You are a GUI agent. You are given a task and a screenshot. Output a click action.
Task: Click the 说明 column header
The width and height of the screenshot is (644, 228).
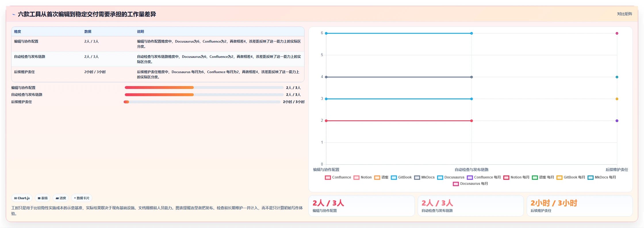click(141, 32)
